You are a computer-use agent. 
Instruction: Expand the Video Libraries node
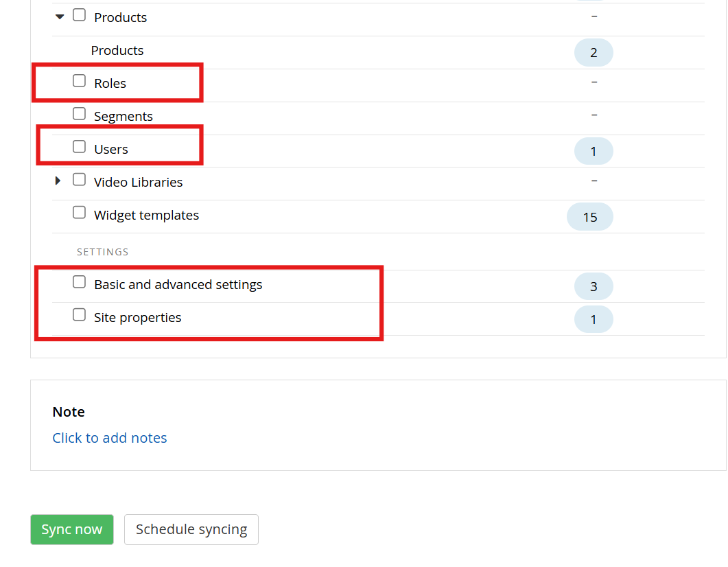click(58, 181)
